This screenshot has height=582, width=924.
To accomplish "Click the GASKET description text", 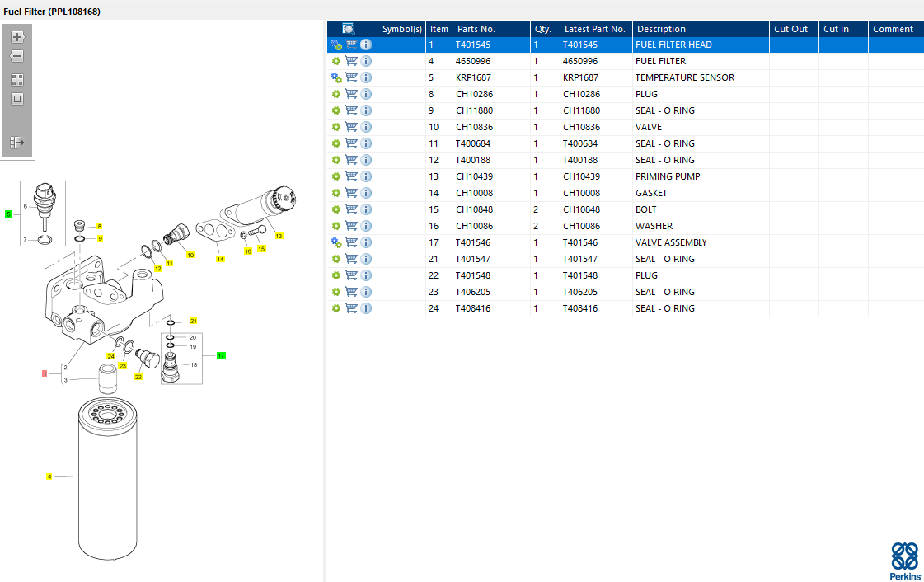I will coord(651,193).
